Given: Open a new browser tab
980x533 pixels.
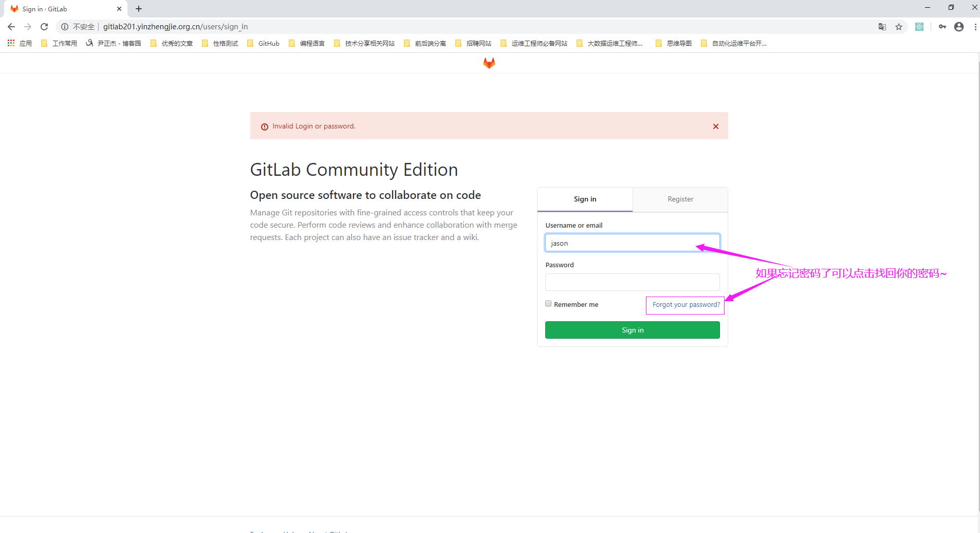Looking at the screenshot, I should pos(139,9).
